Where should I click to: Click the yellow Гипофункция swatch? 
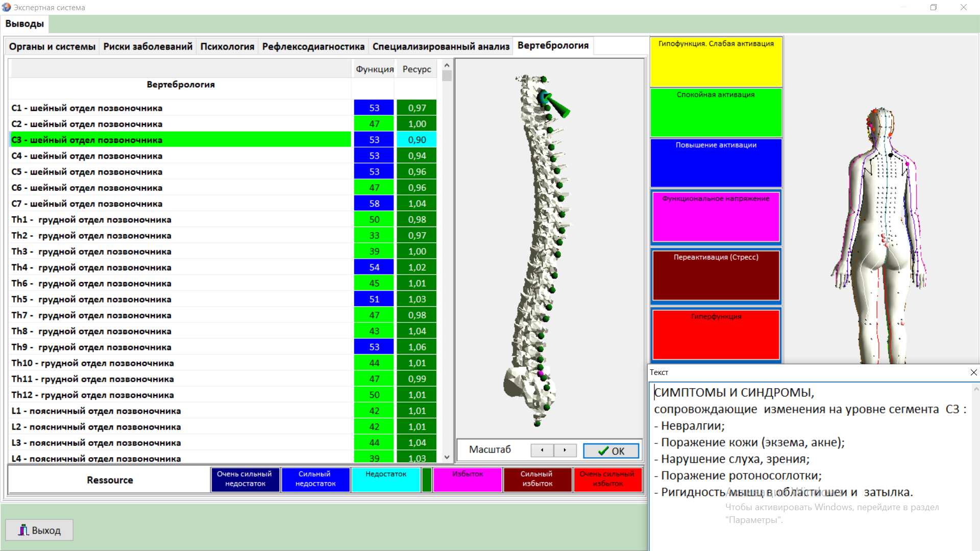pyautogui.click(x=716, y=62)
